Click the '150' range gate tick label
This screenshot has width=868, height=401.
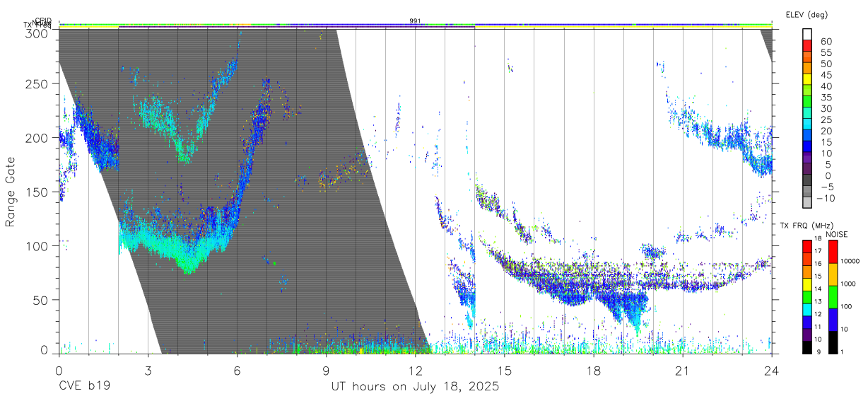coord(36,192)
